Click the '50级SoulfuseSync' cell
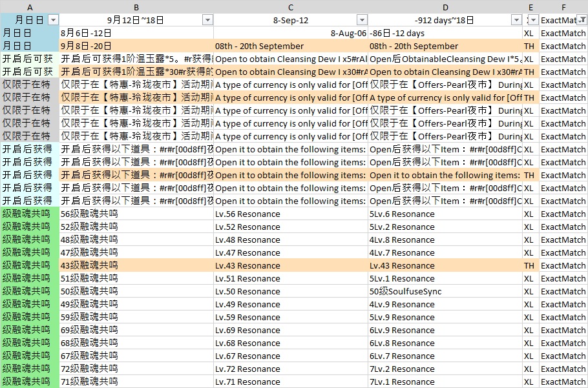Viewport: 588px width, 388px height. [x=445, y=291]
